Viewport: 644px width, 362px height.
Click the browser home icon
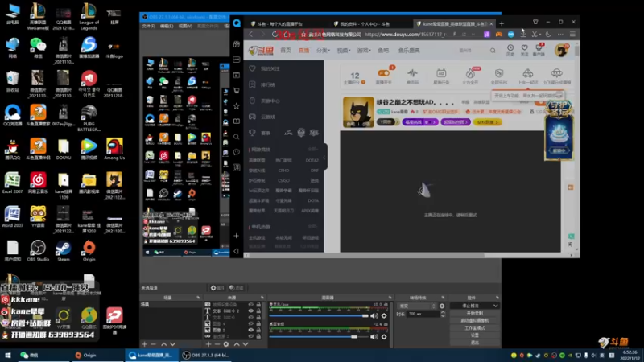coord(287,35)
